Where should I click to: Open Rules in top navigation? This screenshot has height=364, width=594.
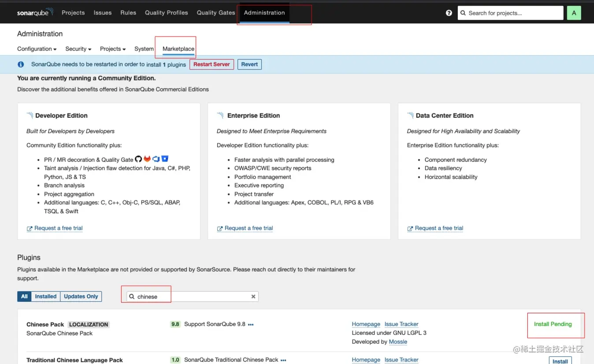[128, 13]
